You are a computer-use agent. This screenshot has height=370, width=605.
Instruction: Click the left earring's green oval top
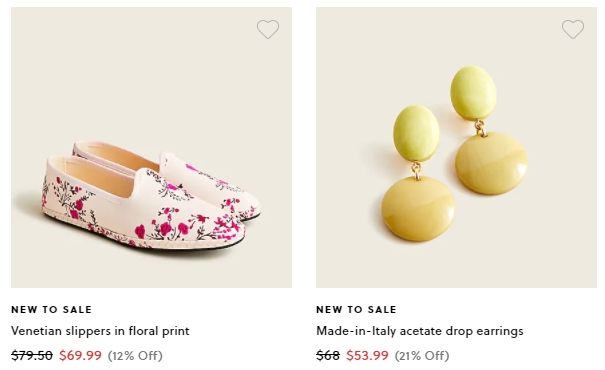click(416, 133)
